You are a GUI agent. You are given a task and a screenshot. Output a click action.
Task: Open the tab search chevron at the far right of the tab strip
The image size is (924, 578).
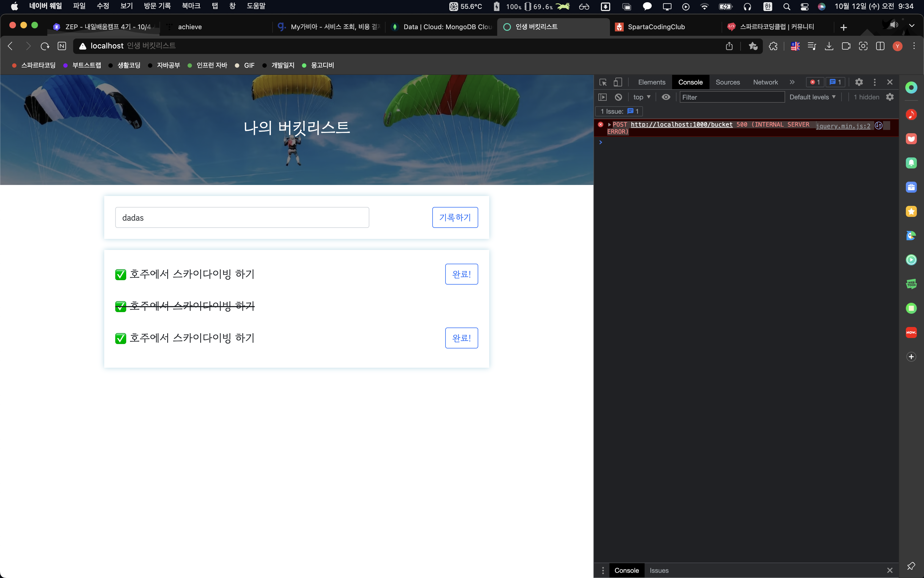[912, 26]
